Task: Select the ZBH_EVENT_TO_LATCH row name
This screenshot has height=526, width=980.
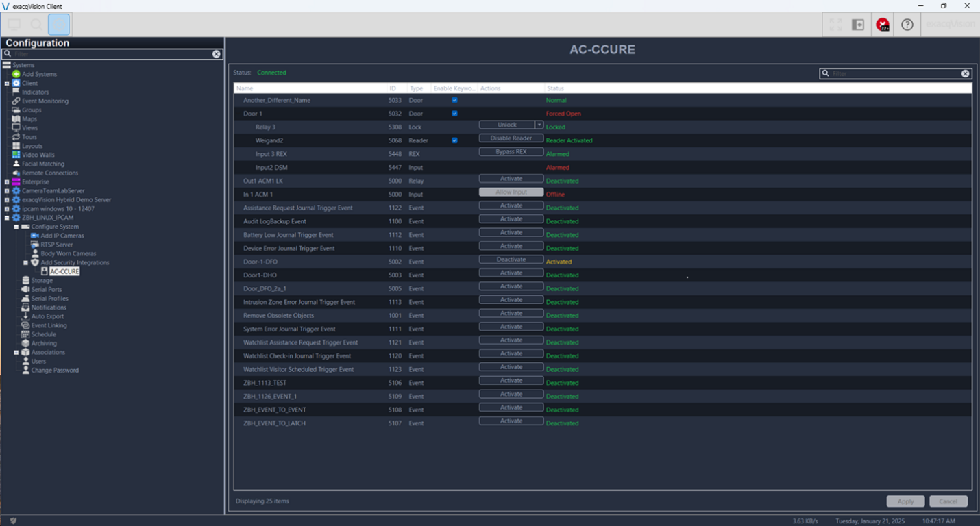Action: click(x=275, y=423)
